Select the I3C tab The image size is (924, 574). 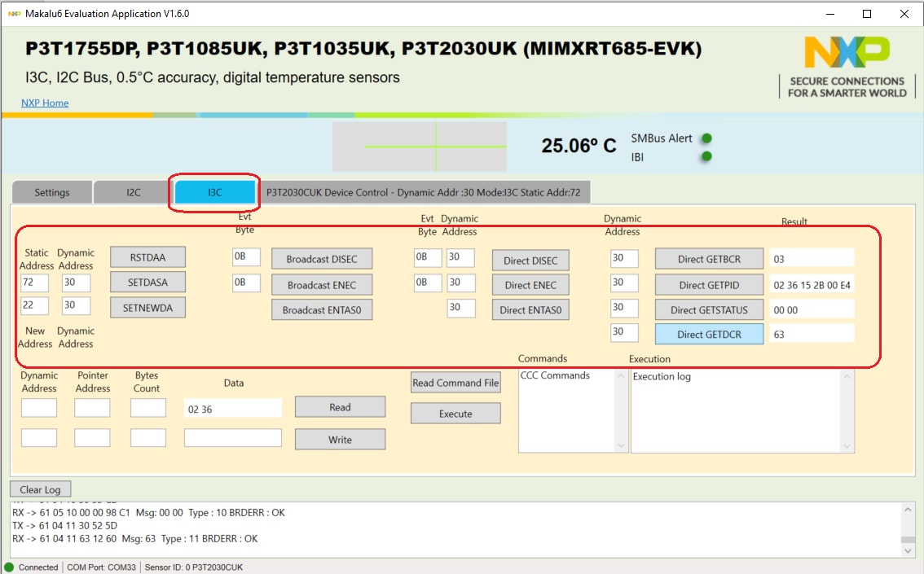(214, 193)
